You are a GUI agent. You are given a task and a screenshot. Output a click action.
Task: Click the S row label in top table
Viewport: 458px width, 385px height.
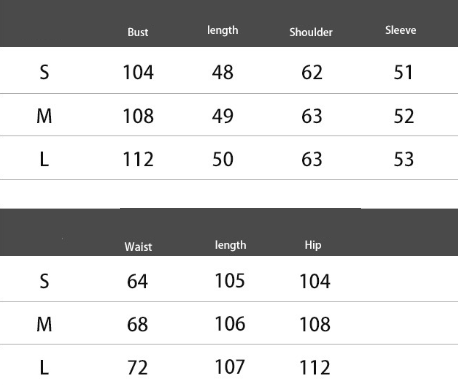(x=44, y=72)
